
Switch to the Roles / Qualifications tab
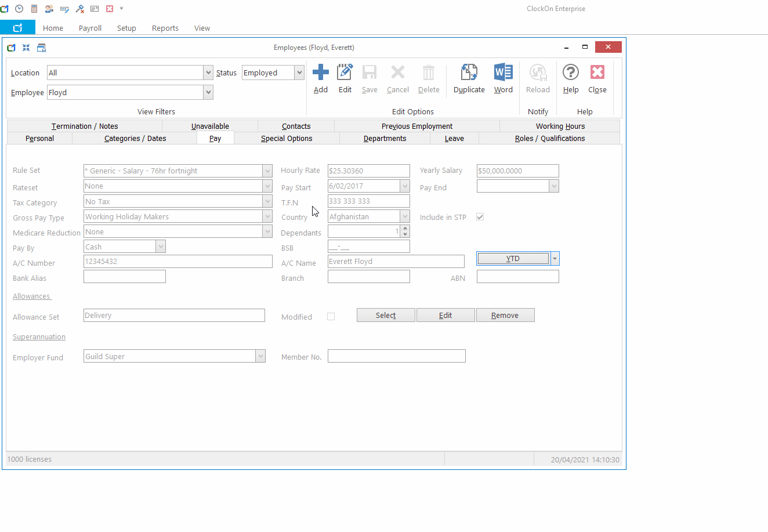click(x=549, y=138)
